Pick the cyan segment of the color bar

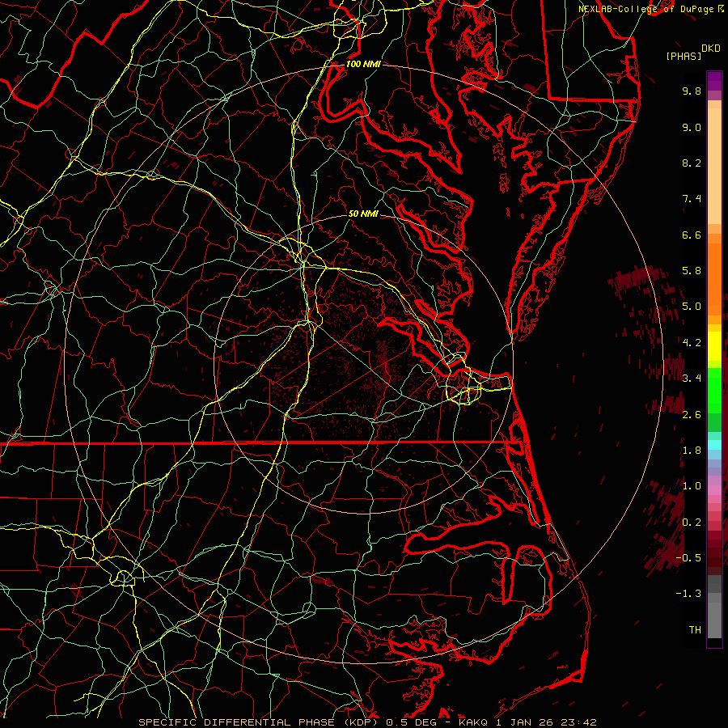(x=714, y=444)
